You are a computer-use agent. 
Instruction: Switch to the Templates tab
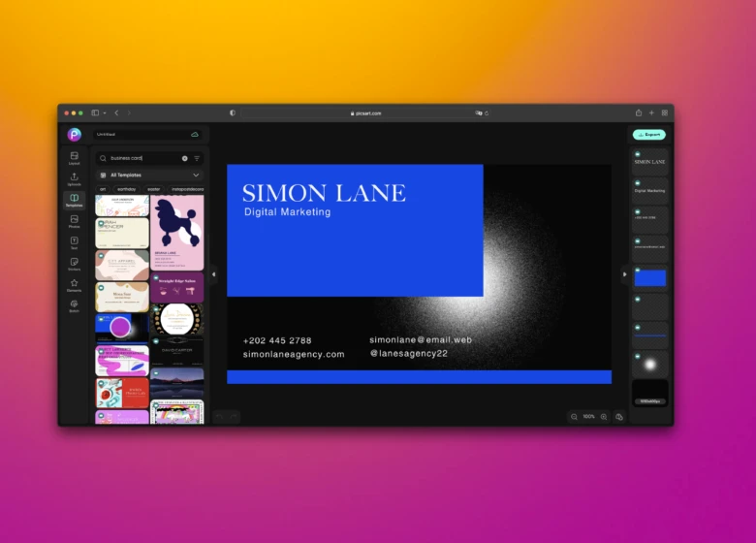point(74,200)
